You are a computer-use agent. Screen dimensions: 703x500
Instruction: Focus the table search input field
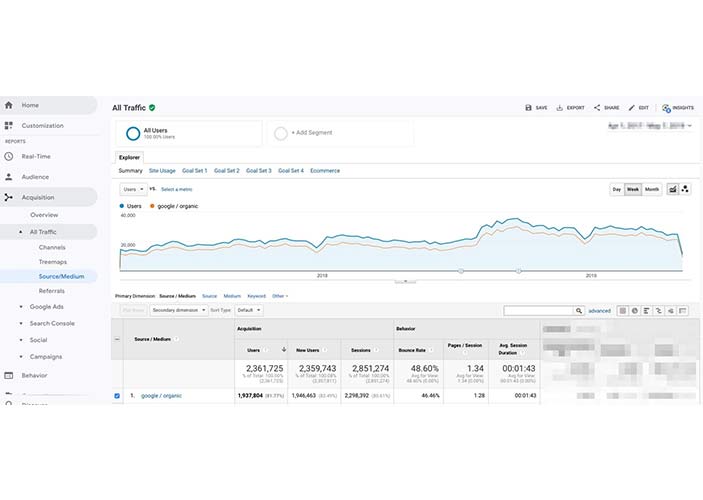(x=539, y=310)
